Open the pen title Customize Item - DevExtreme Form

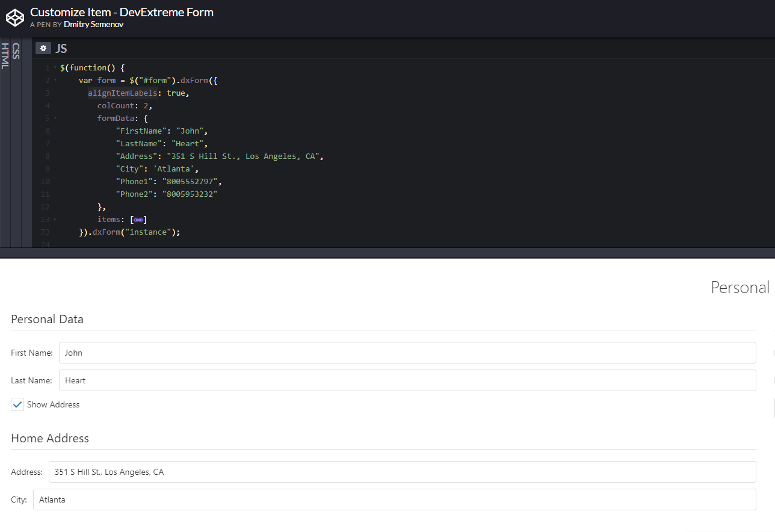[122, 11]
